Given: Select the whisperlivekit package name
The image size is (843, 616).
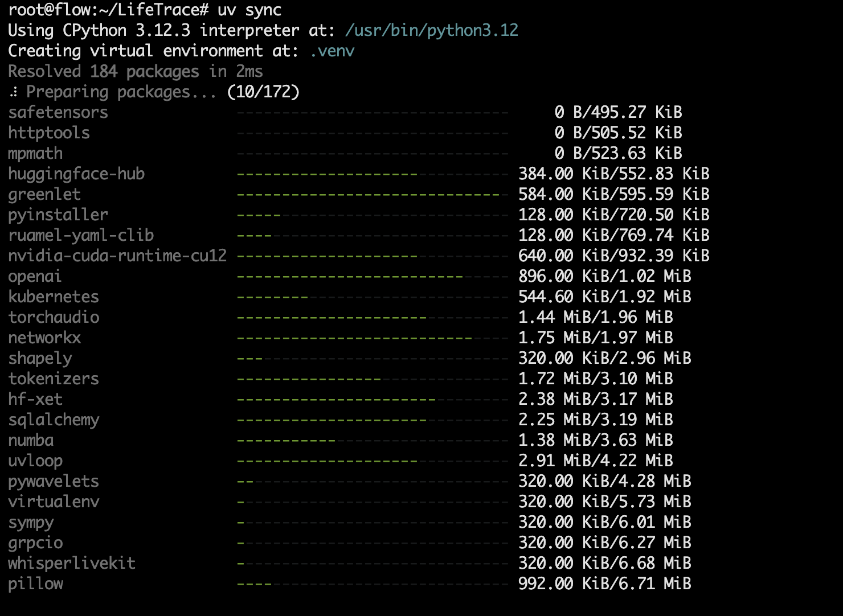Looking at the screenshot, I should point(72,563).
